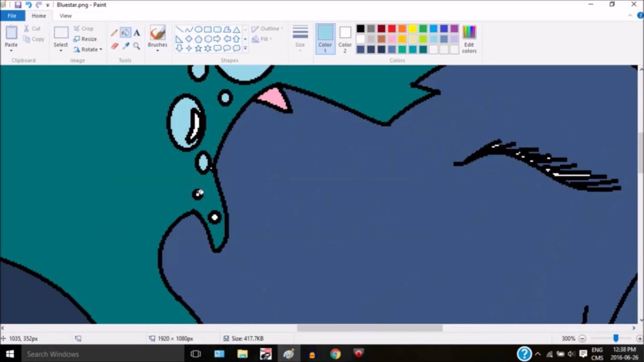Choose the Cloud callout shape

point(236,48)
